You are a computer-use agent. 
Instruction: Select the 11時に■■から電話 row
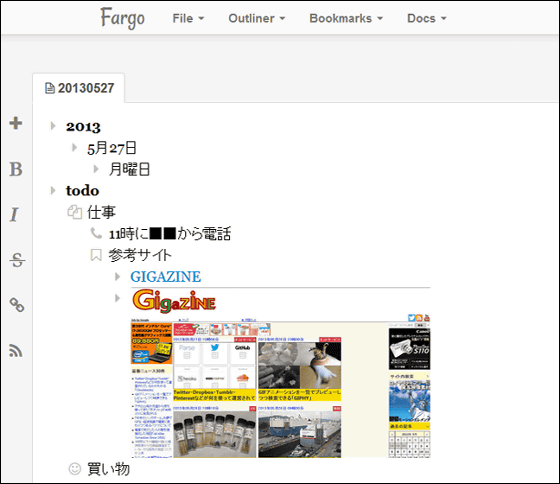tap(170, 234)
